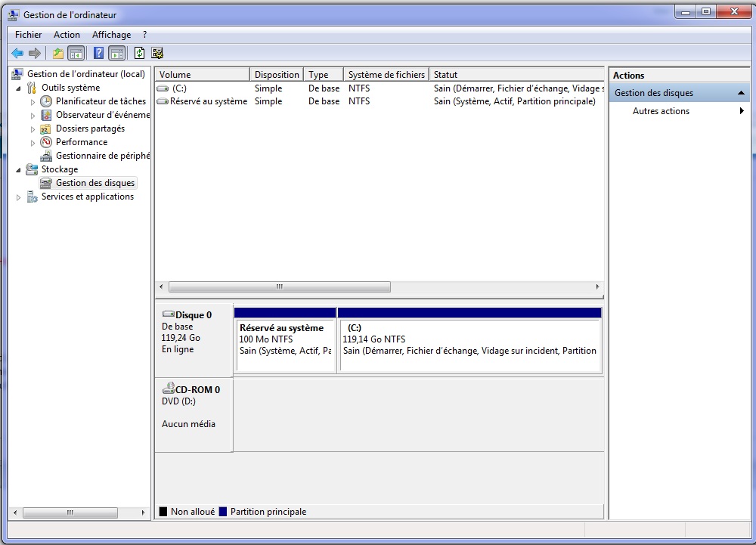Sort by the Statut column header
This screenshot has width=756, height=545.
click(x=516, y=75)
